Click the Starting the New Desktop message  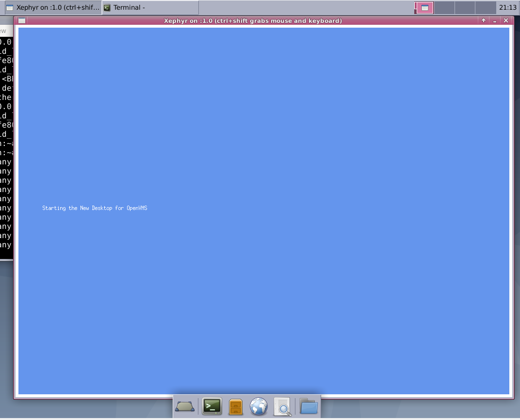pyautogui.click(x=94, y=208)
